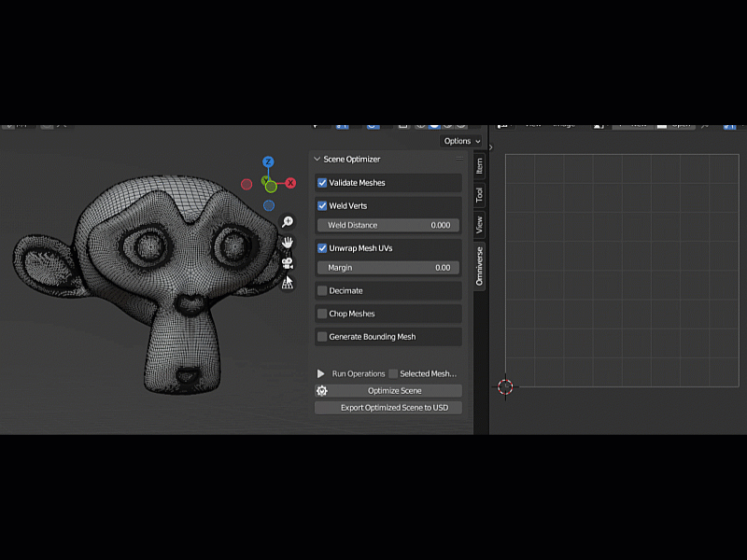747x560 pixels.
Task: Click the blue Z axis gizmo ball
Action: pyautogui.click(x=268, y=162)
